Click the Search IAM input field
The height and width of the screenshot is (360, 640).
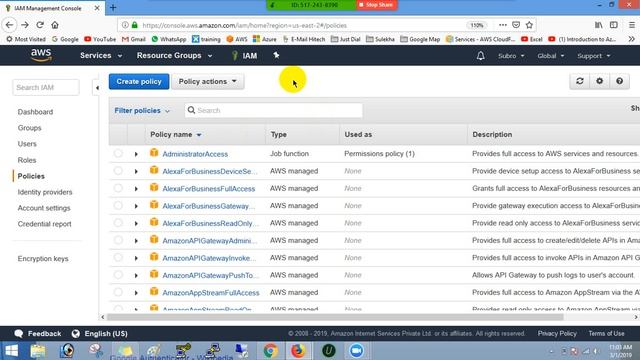(x=46, y=87)
